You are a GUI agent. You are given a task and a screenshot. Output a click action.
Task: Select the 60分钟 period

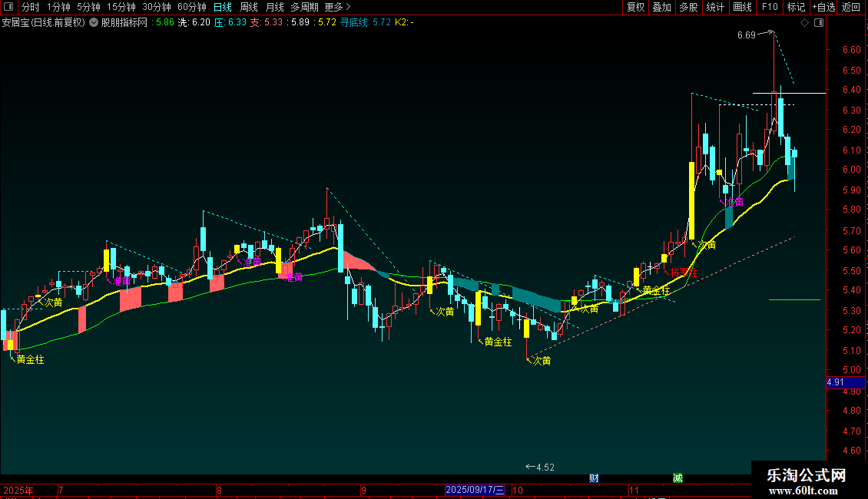192,7
